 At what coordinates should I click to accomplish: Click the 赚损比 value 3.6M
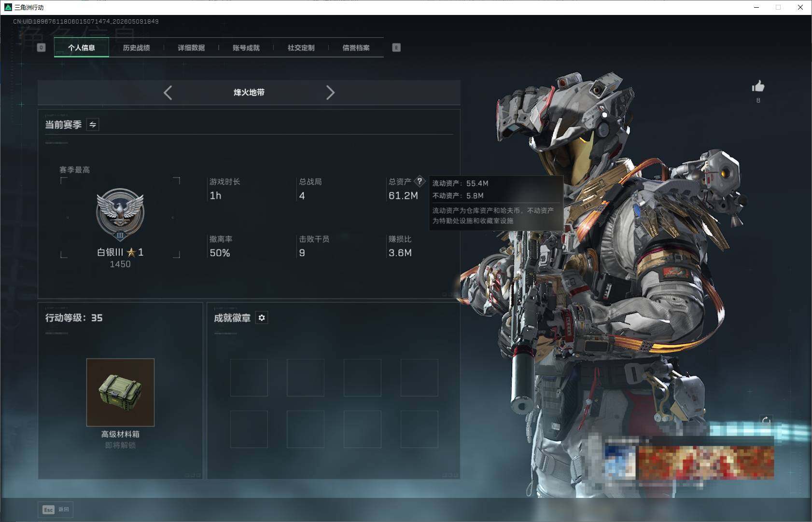point(400,253)
